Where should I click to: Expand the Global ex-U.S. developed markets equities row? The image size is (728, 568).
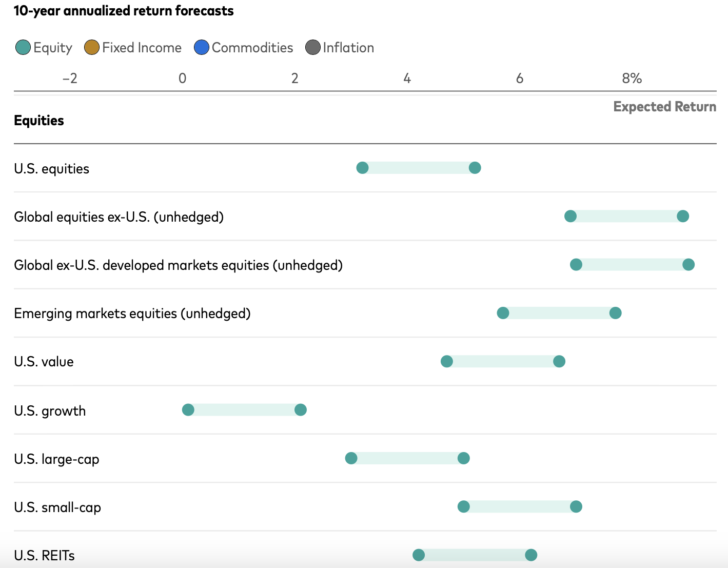point(179,265)
